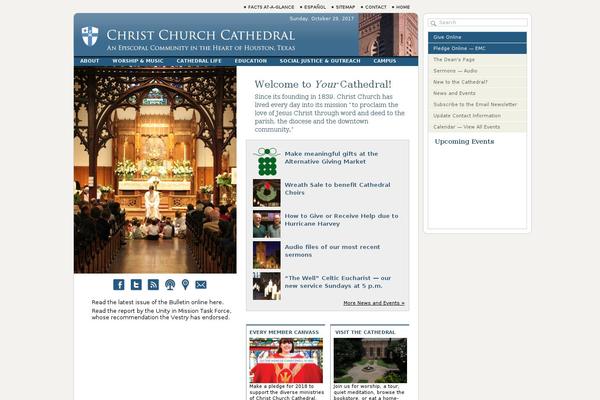This screenshot has height=400, width=600.
Task: Open the Facebook icon link
Action: [119, 284]
